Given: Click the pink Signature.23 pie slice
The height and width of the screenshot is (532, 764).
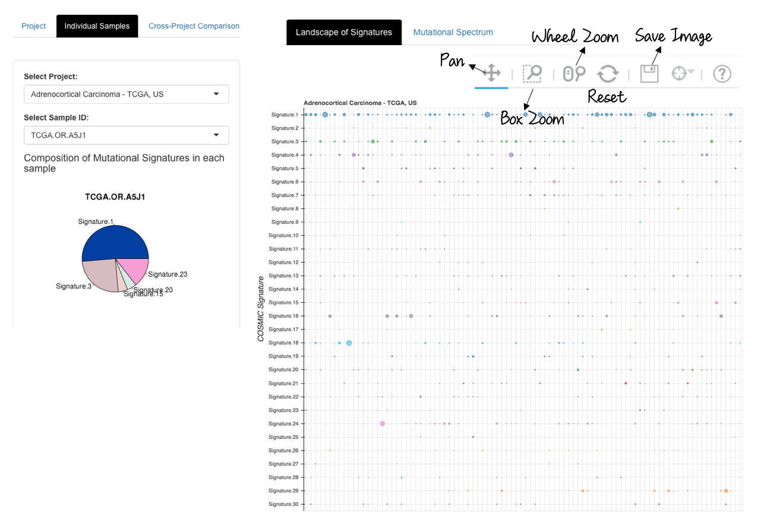Looking at the screenshot, I should point(136,269).
